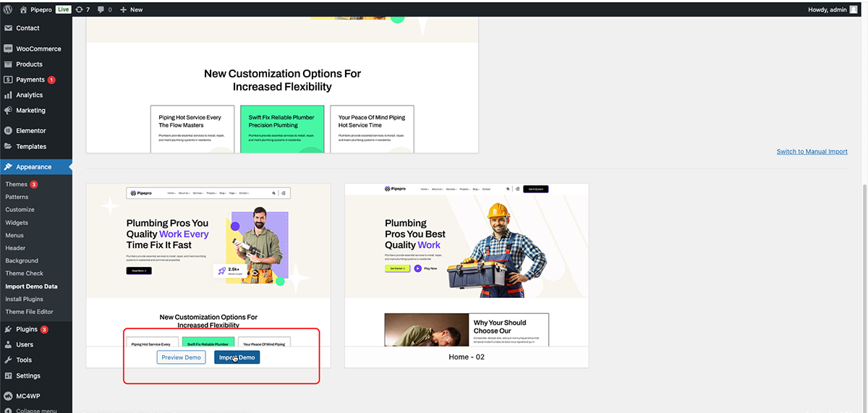Open the Howdy, admin account menu
868x413 pixels.
(x=827, y=9)
